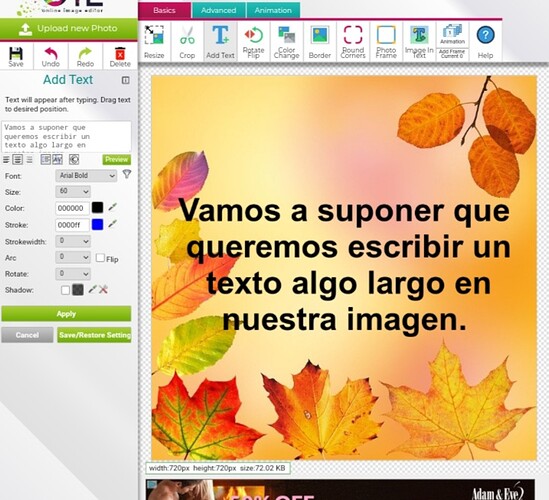Click the Save floppy disk icon
Viewport: 549px width, 500px height.
click(16, 56)
